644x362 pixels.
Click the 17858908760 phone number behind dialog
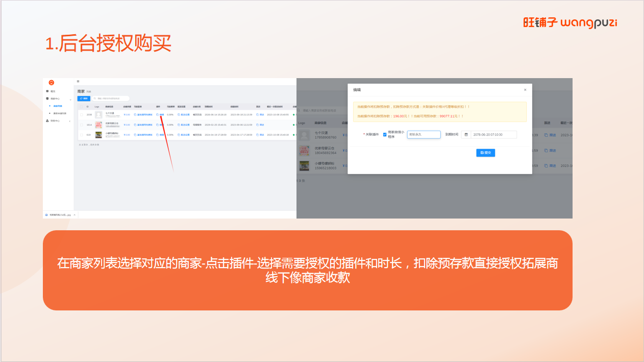[326, 137]
